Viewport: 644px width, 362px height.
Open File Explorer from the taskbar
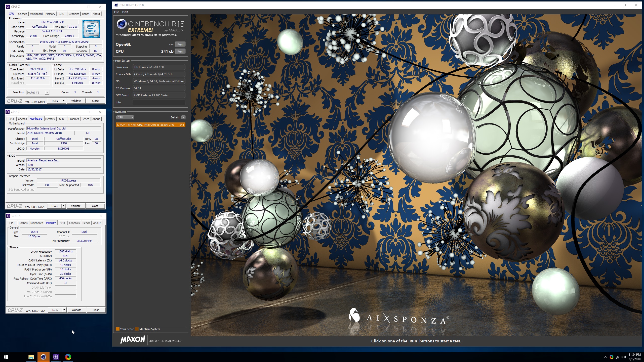point(31,357)
